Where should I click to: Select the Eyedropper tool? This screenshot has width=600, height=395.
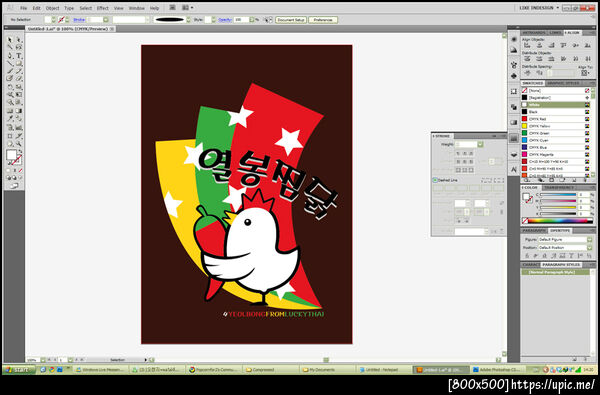(x=10, y=119)
